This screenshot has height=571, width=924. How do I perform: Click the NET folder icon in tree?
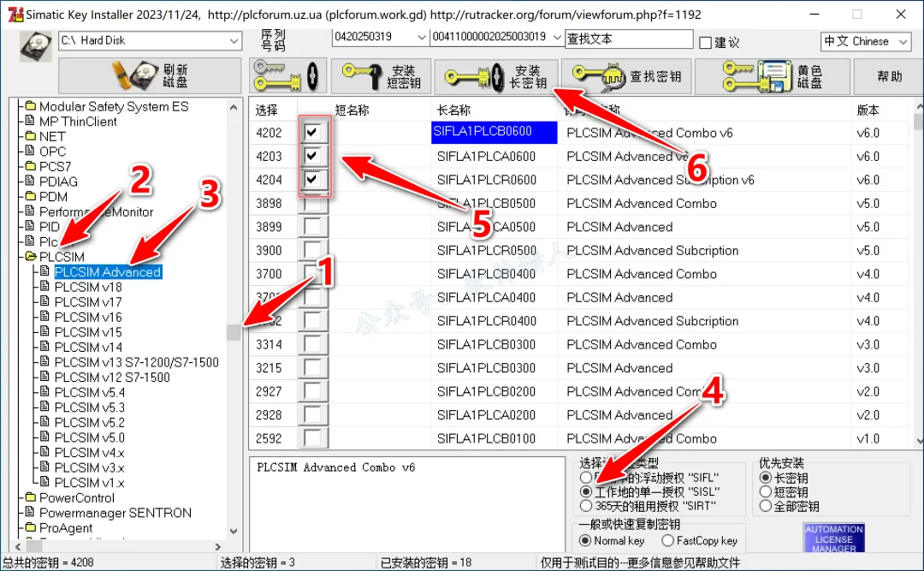pos(31,135)
